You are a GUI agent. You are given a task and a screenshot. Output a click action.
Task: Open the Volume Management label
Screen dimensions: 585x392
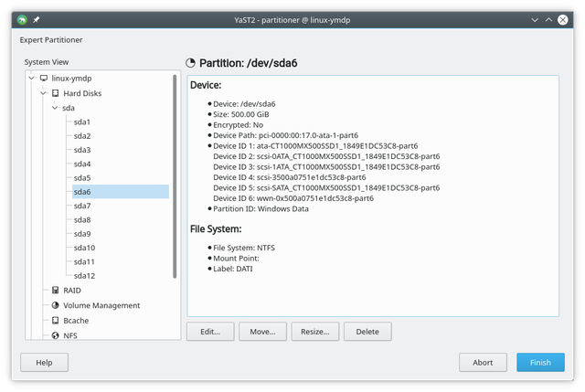pos(101,305)
